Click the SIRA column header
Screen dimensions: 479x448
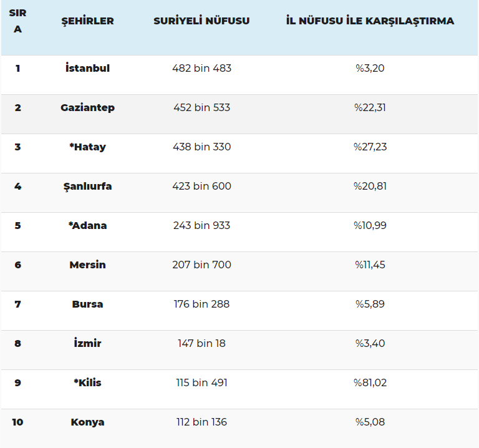point(17,21)
